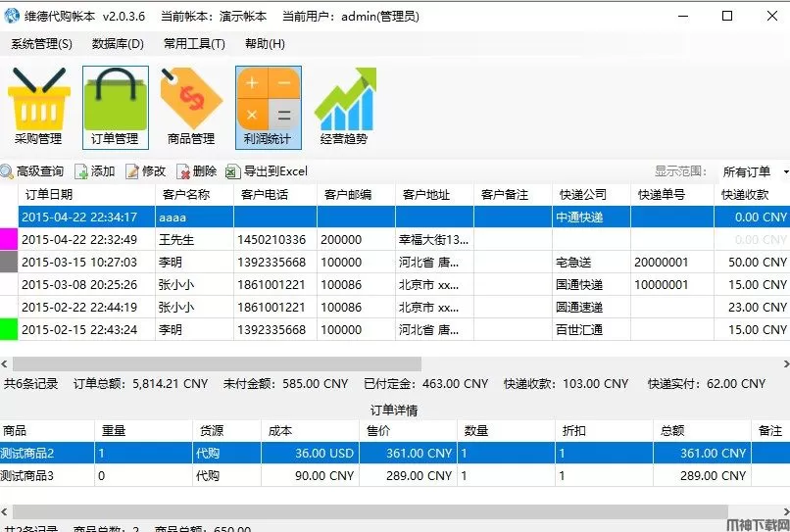Open 商品管理 price tag icon
790x532 pixels.
coord(191,106)
